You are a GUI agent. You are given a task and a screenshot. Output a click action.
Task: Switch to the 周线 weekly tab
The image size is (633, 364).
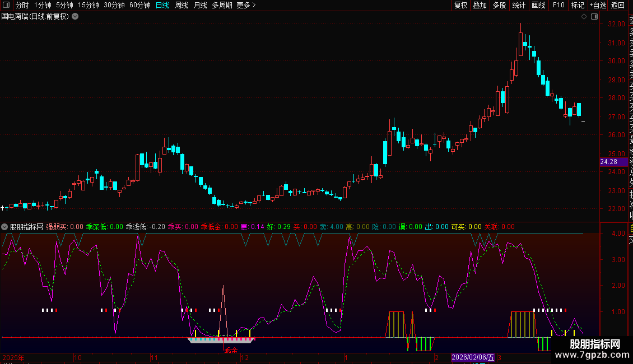click(x=181, y=5)
